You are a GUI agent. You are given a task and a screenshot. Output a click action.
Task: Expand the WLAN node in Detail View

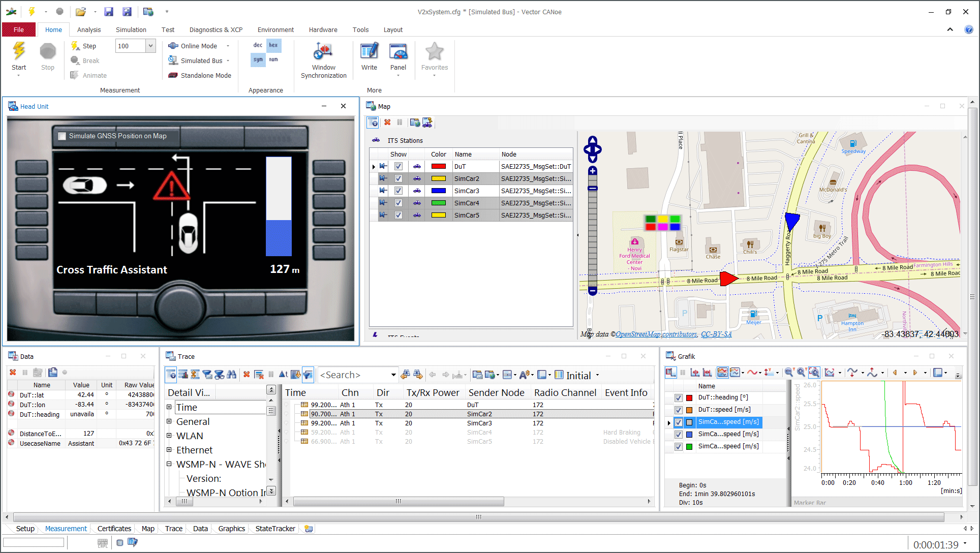169,436
